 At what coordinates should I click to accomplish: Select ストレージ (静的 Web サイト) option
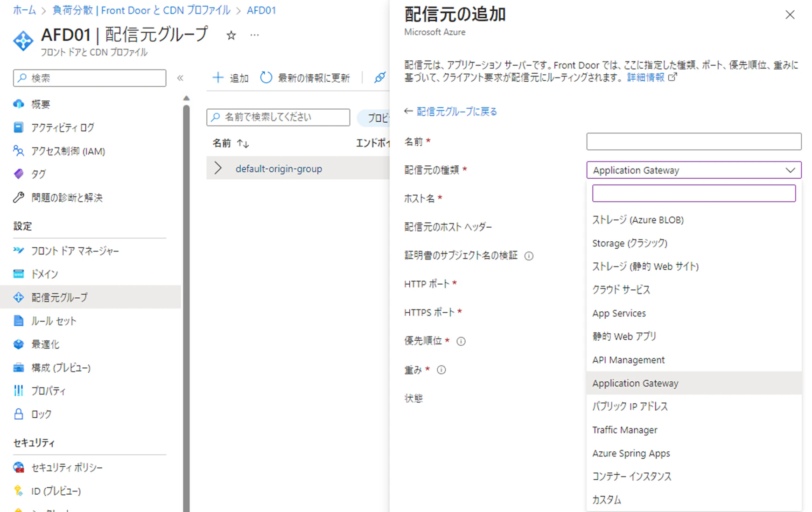click(694, 267)
